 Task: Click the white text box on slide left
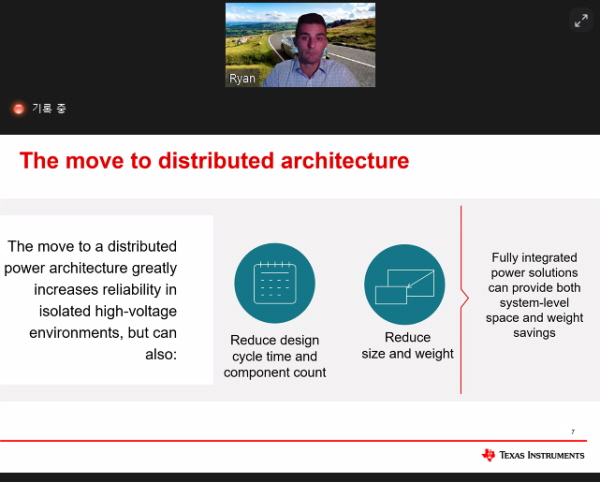(106, 299)
